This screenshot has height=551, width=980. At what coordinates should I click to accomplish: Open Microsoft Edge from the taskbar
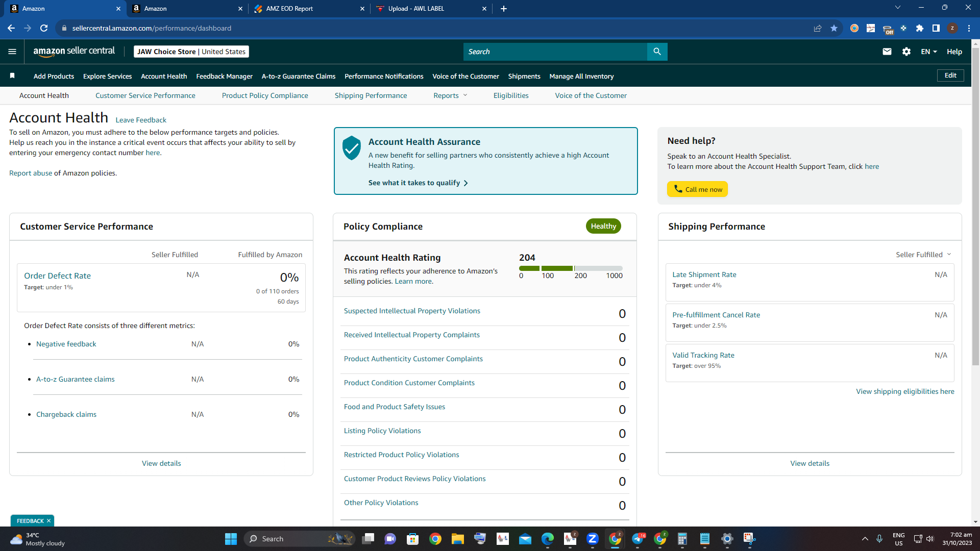[x=548, y=539]
